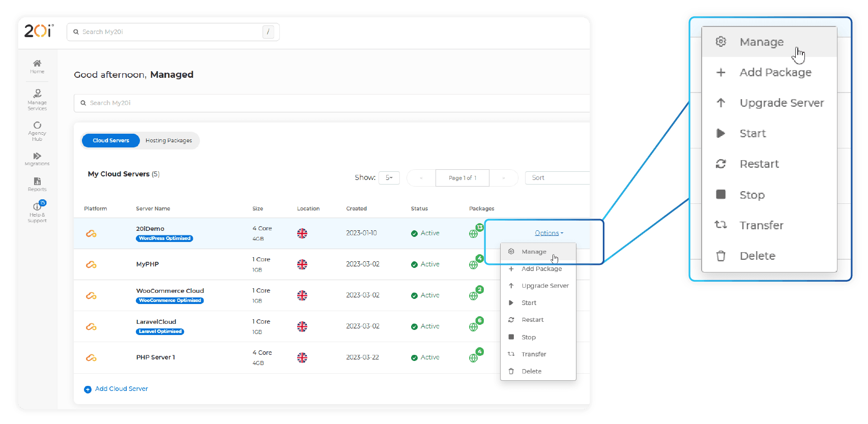Click the WordPress Optimised badge
868x424 pixels.
coord(164,238)
